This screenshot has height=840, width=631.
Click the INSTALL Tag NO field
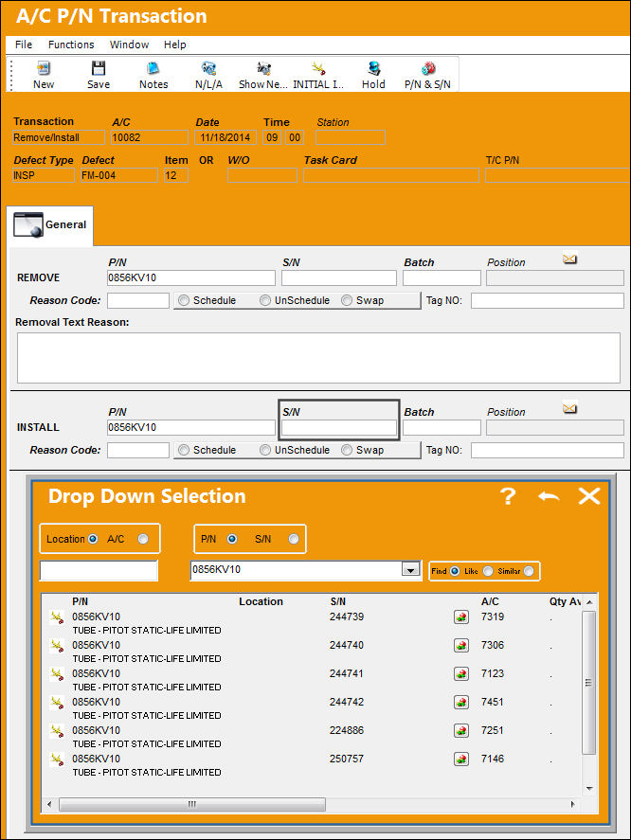(x=548, y=450)
